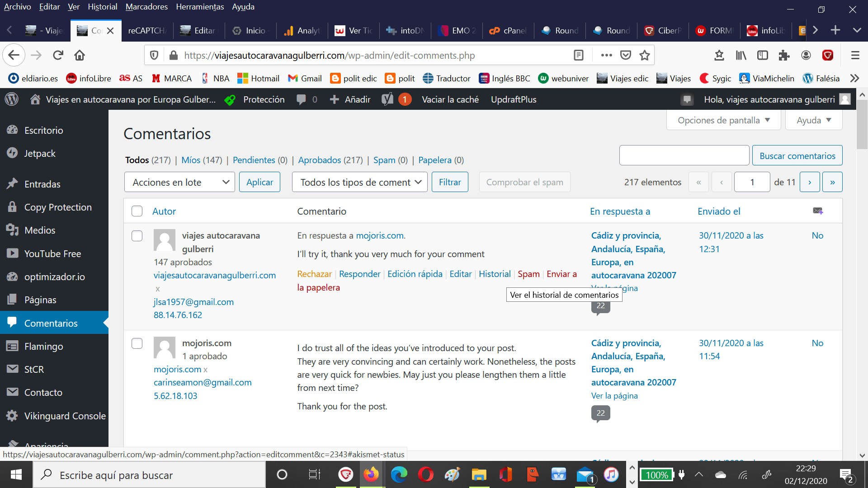
Task: Open the extensions puzzle icon
Action: [x=784, y=55]
